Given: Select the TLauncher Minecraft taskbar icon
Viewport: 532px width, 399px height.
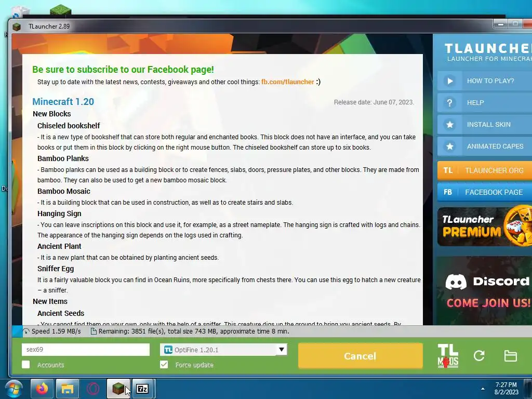Looking at the screenshot, I should (x=118, y=389).
